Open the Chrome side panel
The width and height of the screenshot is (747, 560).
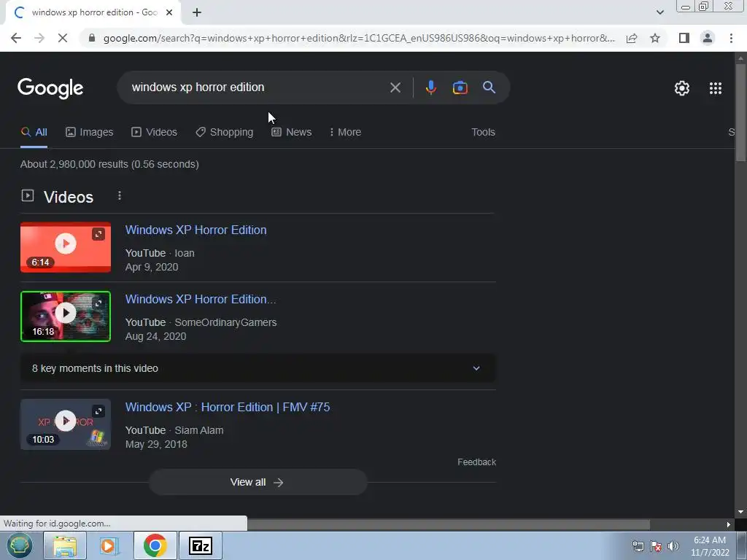click(x=684, y=38)
